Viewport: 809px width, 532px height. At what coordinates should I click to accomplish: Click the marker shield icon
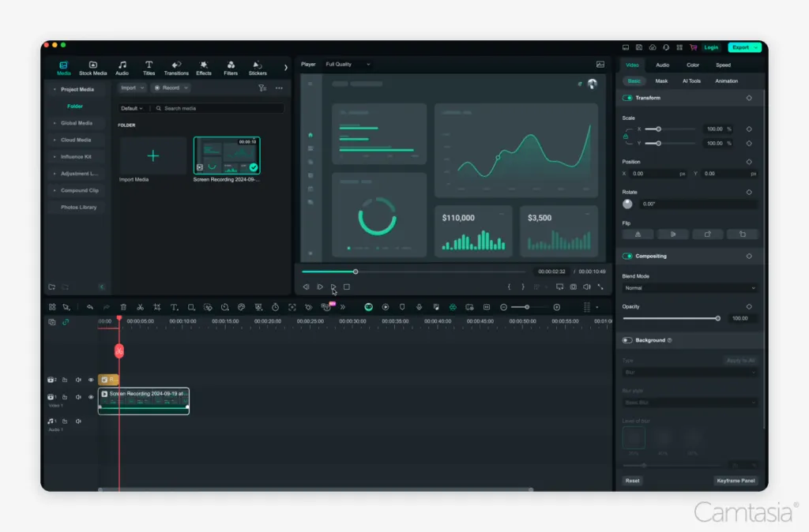[402, 307]
